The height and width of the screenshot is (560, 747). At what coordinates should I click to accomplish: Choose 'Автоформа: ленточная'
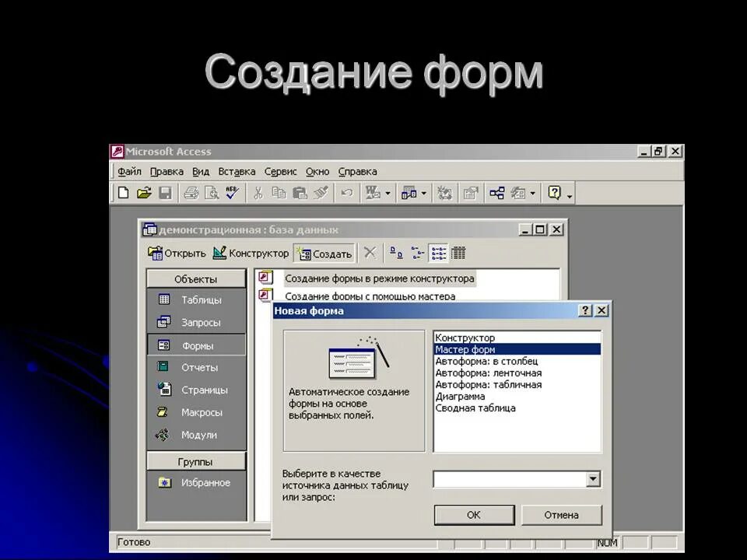click(517, 373)
